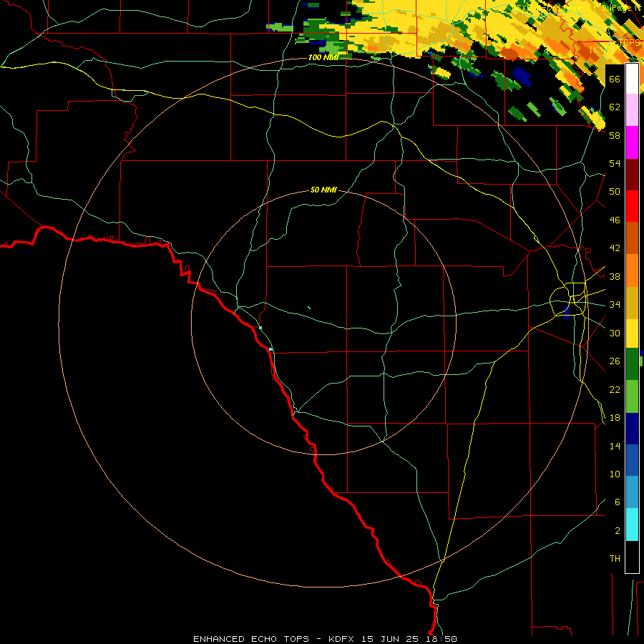Select the bright red legend swatch
The width and height of the screenshot is (644, 644).
point(632,206)
